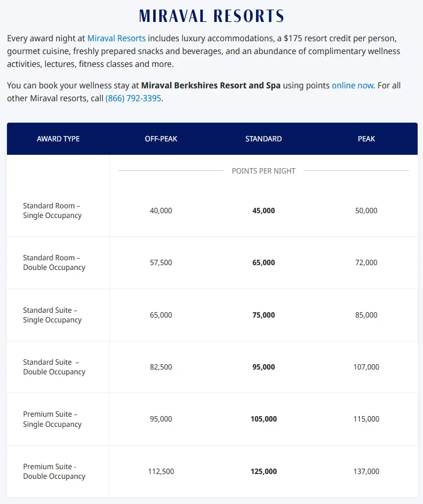Click the AWARD TYPE column header

coord(58,139)
